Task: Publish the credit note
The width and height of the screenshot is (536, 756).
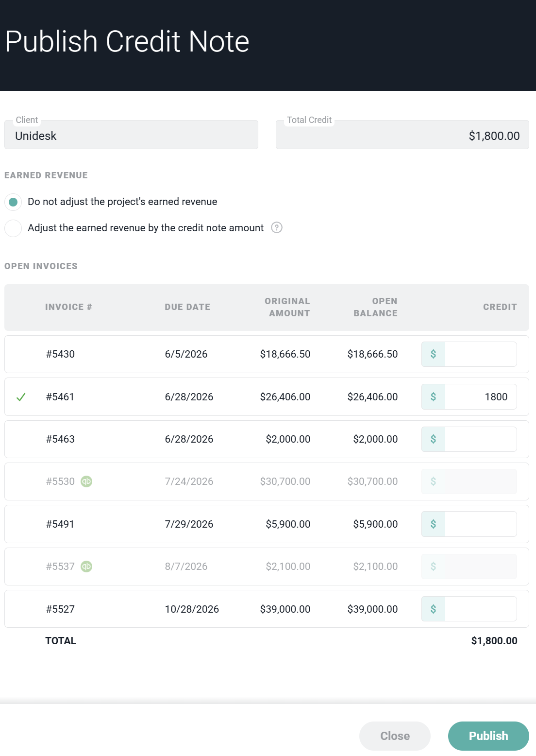Action: [x=488, y=736]
